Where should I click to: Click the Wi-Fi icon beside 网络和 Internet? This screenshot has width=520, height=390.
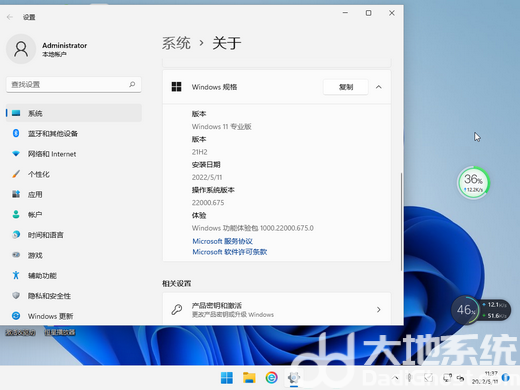pyautogui.click(x=16, y=154)
